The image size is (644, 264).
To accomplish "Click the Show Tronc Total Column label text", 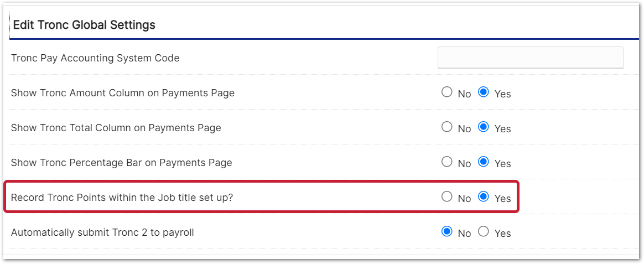I will click(116, 128).
